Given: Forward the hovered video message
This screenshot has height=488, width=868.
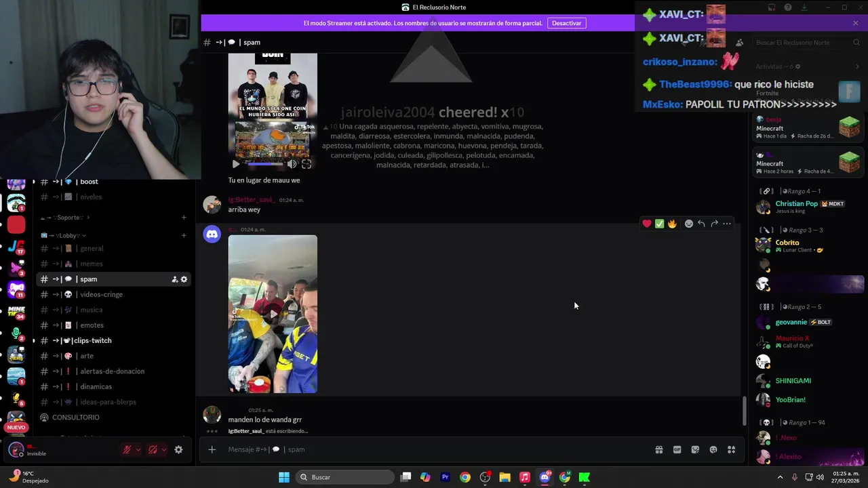Looking at the screenshot, I should pos(714,224).
